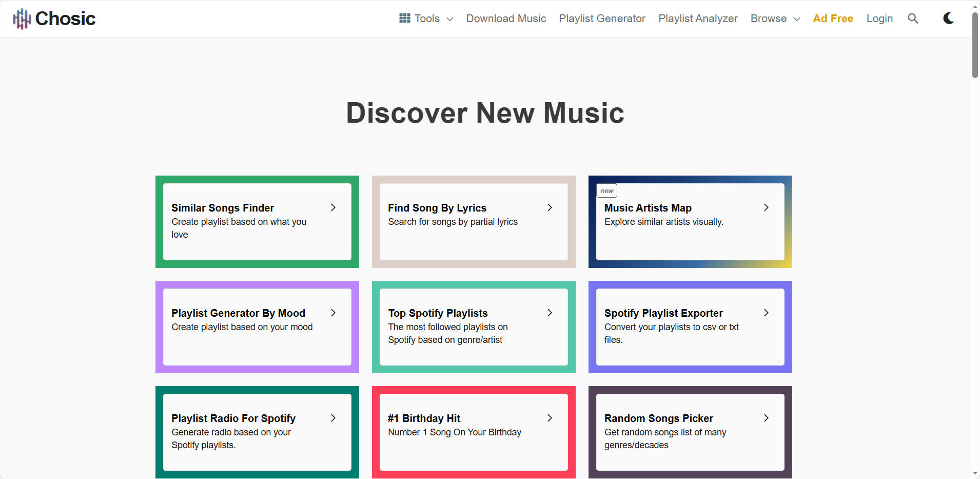980x479 pixels.
Task: Click the Login link
Action: tap(879, 18)
